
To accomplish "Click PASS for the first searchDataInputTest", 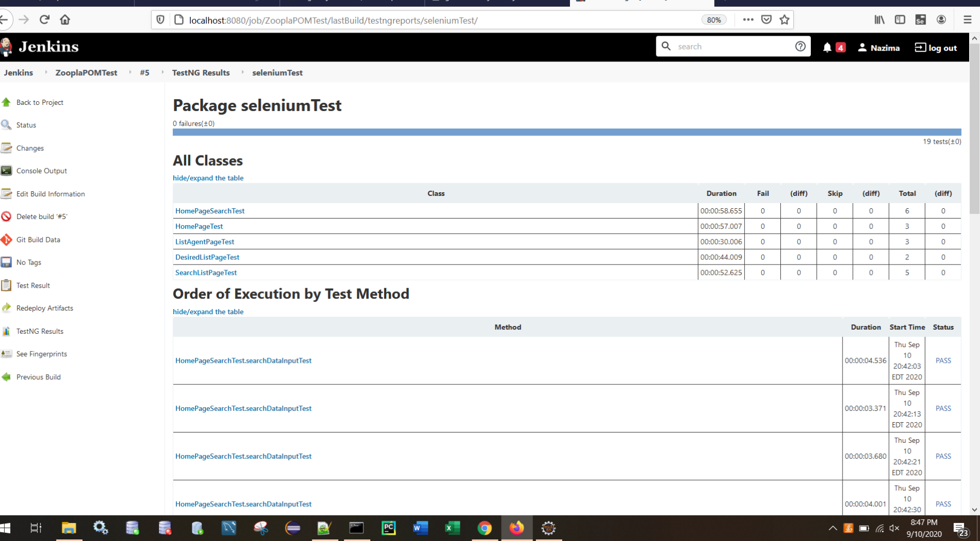I will click(x=943, y=360).
